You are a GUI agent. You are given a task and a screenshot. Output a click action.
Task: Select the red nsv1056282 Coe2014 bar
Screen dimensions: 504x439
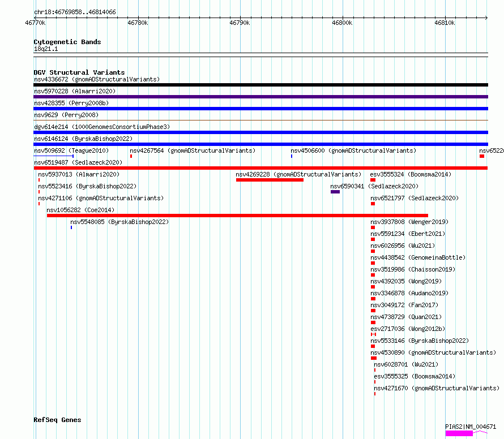pyautogui.click(x=237, y=216)
